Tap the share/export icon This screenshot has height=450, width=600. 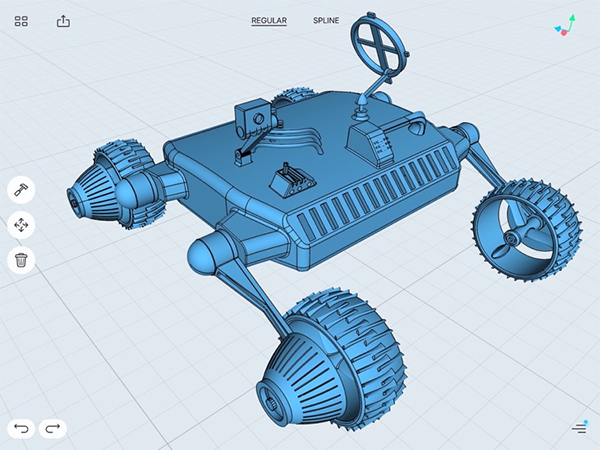(63, 21)
